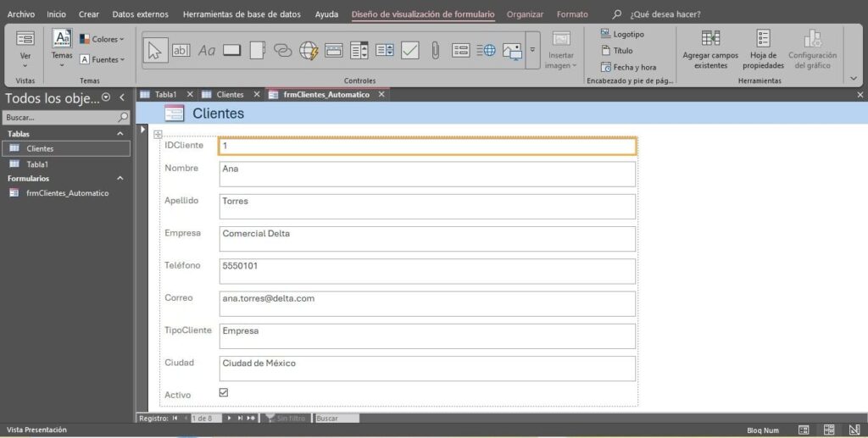Viewport: 868px width, 438px height.
Task: Select the Tab control tool
Action: click(x=258, y=51)
